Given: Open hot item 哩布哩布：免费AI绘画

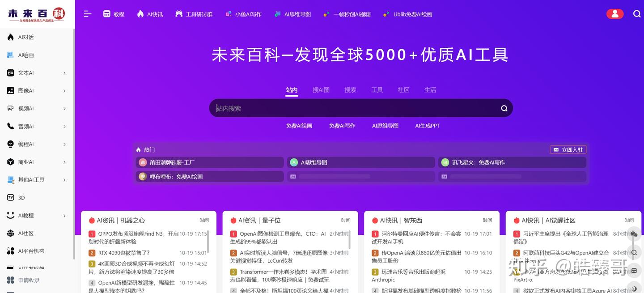Looking at the screenshot, I should click(x=210, y=177).
